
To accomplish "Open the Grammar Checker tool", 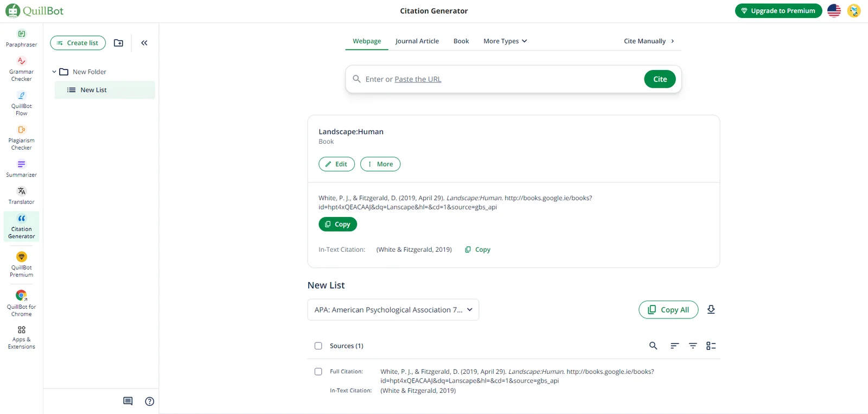I will pos(21,69).
